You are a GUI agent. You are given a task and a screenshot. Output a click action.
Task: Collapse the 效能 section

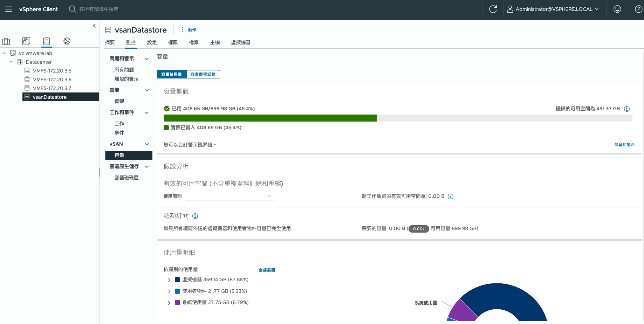coord(147,90)
